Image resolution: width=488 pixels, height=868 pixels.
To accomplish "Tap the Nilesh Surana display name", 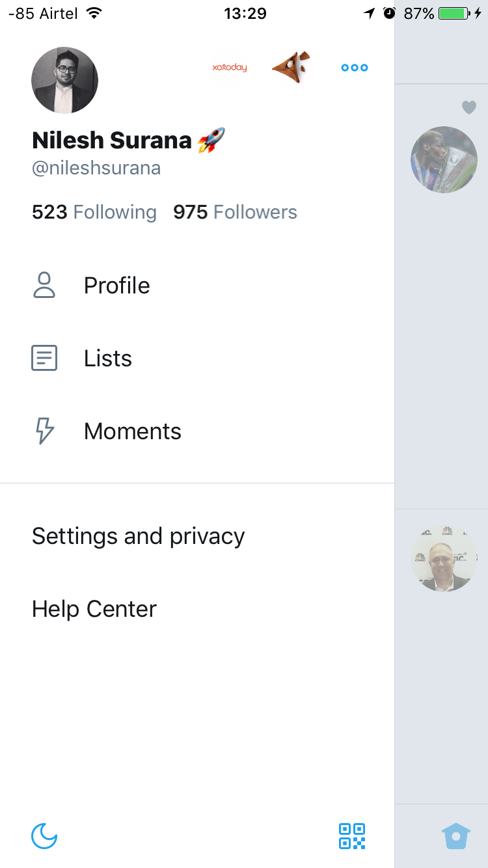I will [112, 140].
